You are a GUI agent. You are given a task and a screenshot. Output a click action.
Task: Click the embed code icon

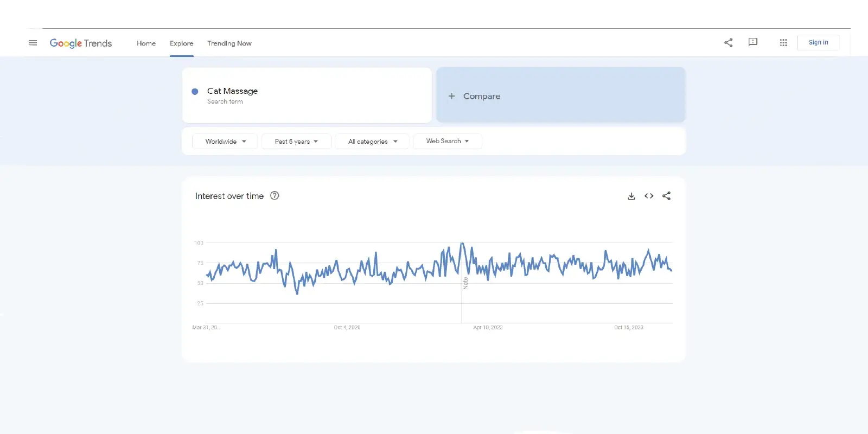[x=649, y=196]
